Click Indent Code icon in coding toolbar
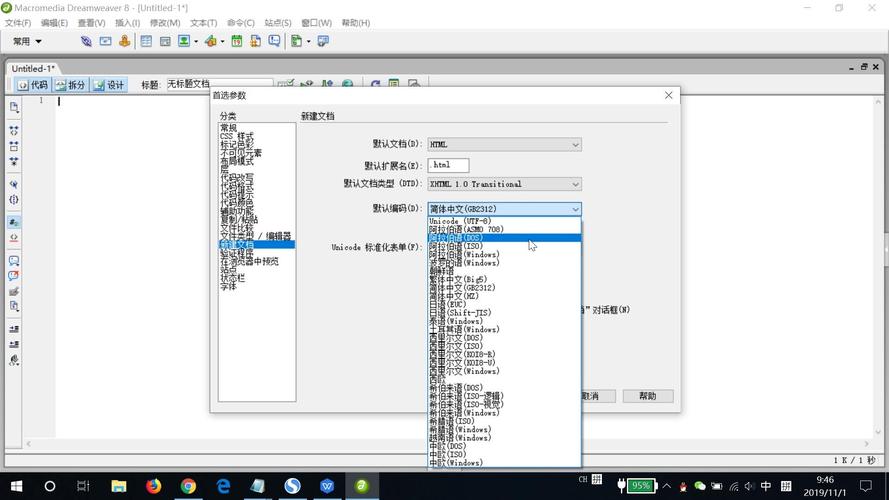The image size is (889, 500). coord(14,329)
